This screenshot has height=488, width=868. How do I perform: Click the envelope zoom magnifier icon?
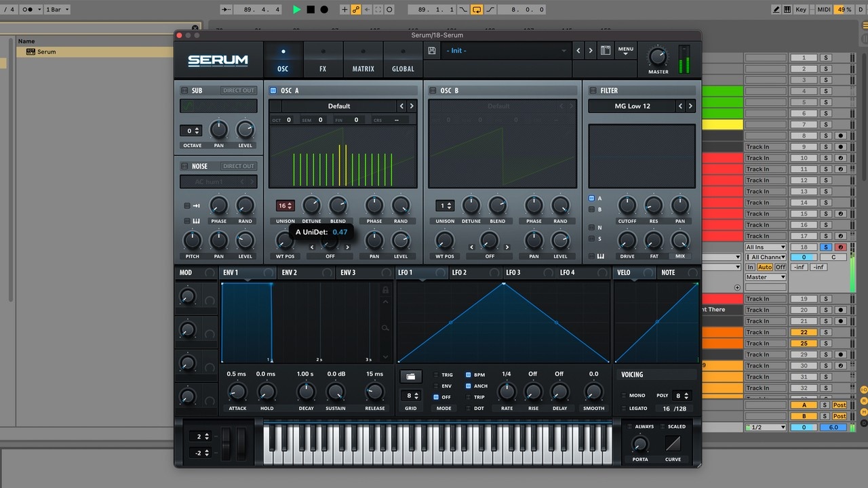click(x=385, y=328)
